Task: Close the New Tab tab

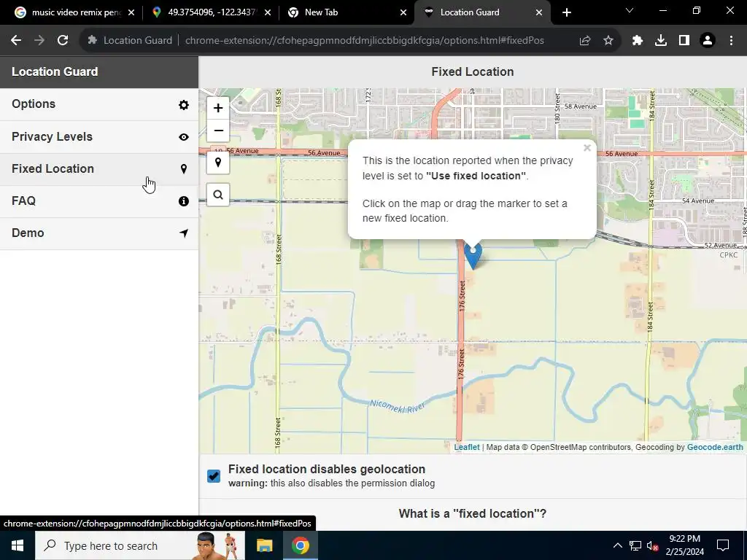Action: pos(403,12)
